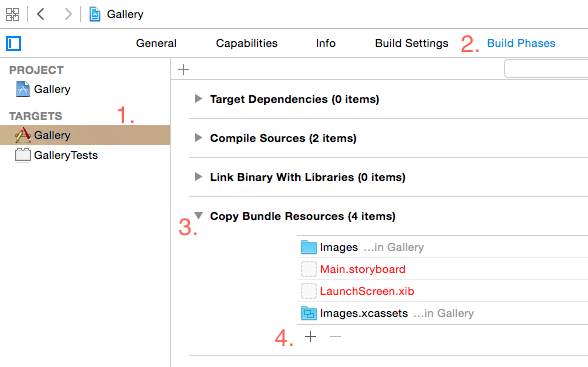588x367 pixels.
Task: Click the Gallery project file icon in jump bar
Action: coord(95,14)
